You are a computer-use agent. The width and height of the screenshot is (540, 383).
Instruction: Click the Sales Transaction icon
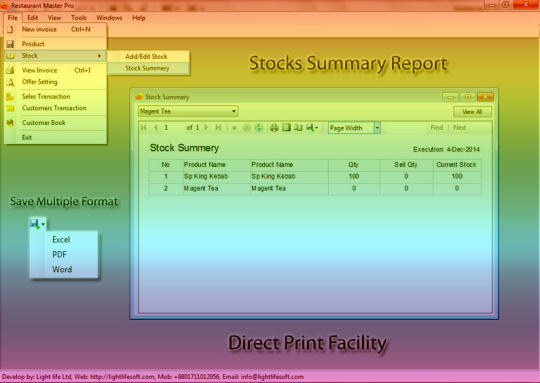(x=10, y=96)
